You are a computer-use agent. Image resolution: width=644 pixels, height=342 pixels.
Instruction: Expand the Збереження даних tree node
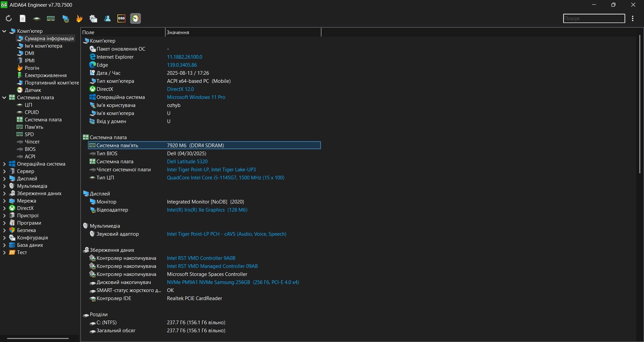tap(4, 193)
